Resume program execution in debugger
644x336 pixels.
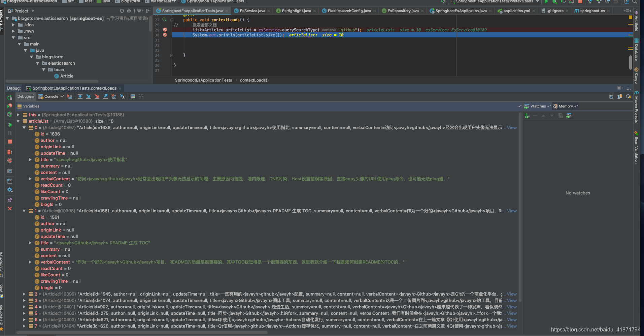pos(10,125)
